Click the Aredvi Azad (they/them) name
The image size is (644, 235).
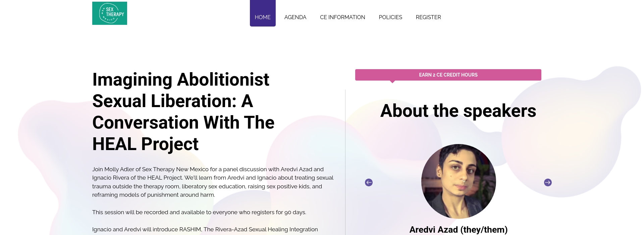point(458,230)
